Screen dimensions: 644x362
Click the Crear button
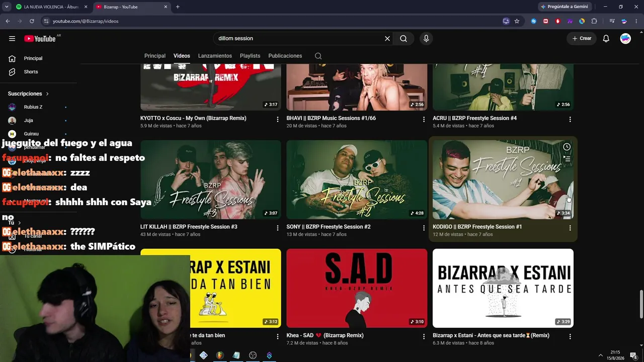point(582,39)
